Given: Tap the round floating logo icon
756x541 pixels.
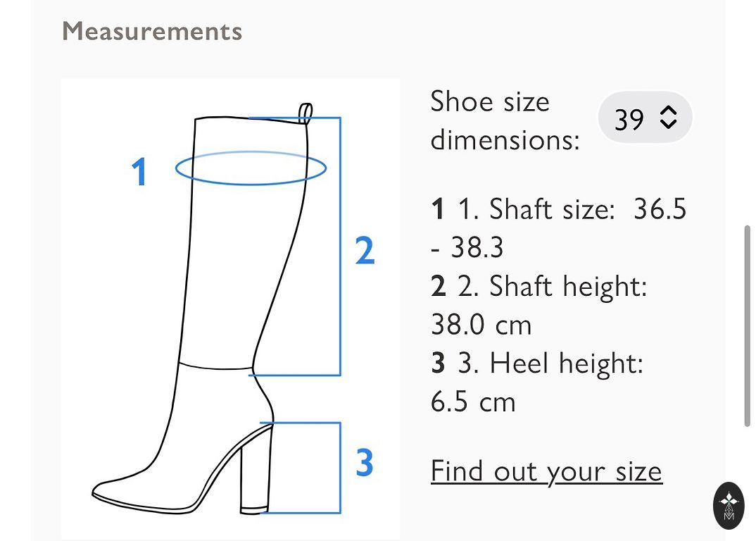Looking at the screenshot, I should click(x=729, y=504).
